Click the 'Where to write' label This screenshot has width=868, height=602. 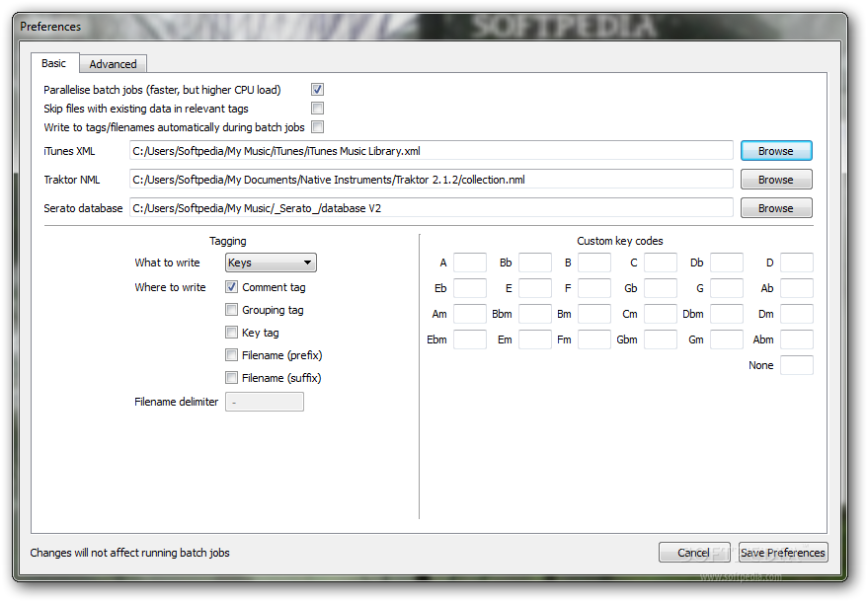tap(170, 287)
